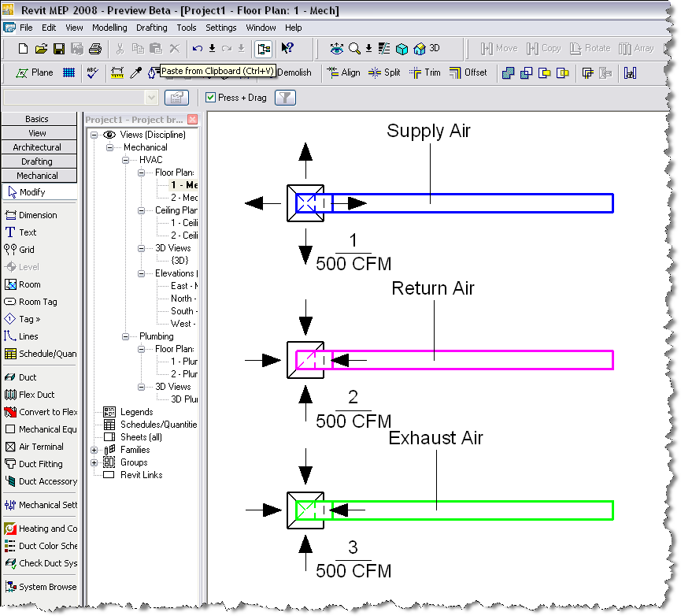Screen dimensions: 681x616
Task: Select the eyedropper Match Type icon
Action: click(135, 73)
